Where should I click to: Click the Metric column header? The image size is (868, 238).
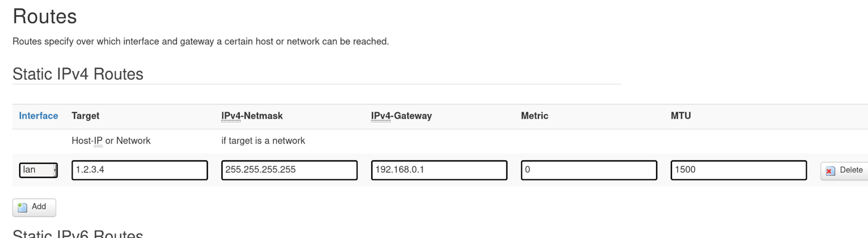(534, 116)
